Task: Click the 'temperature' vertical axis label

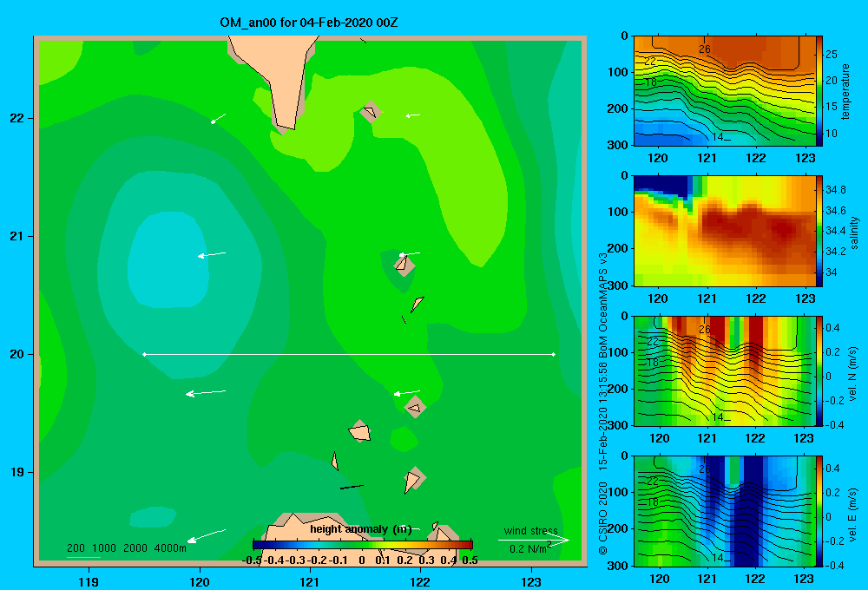Action: click(x=845, y=91)
